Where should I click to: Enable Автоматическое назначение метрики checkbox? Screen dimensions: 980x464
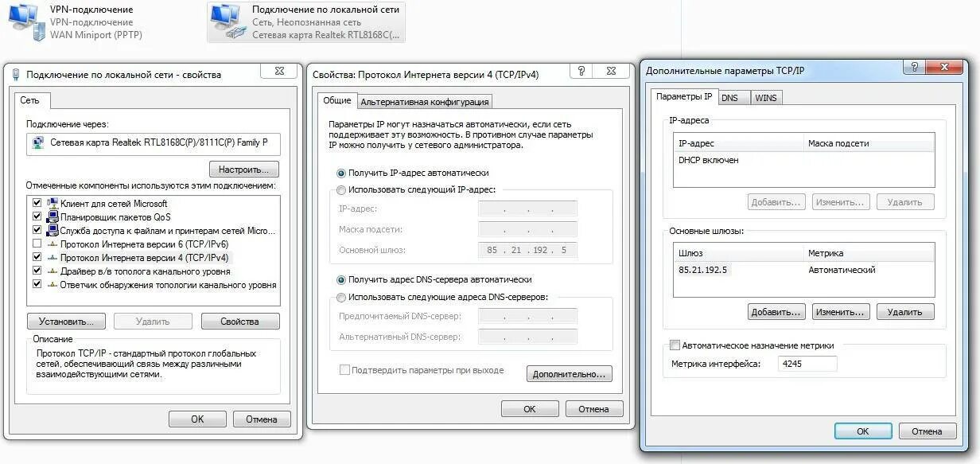(675, 345)
